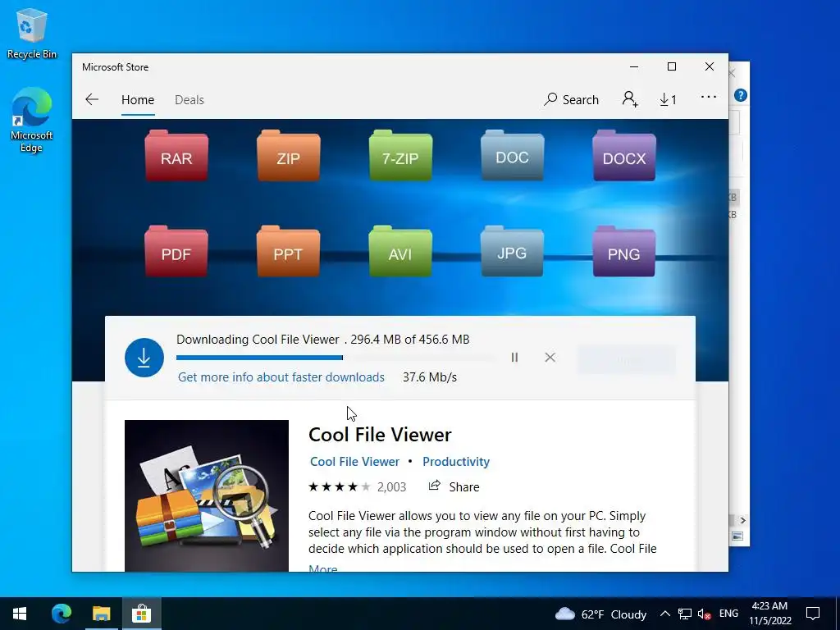840x630 pixels.
Task: Open the See more ellipsis menu
Action: pos(708,97)
